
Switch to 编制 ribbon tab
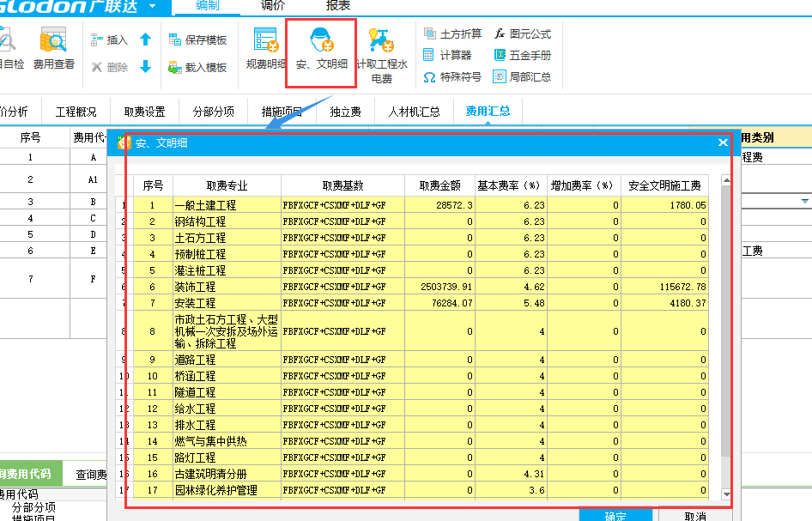(x=208, y=6)
